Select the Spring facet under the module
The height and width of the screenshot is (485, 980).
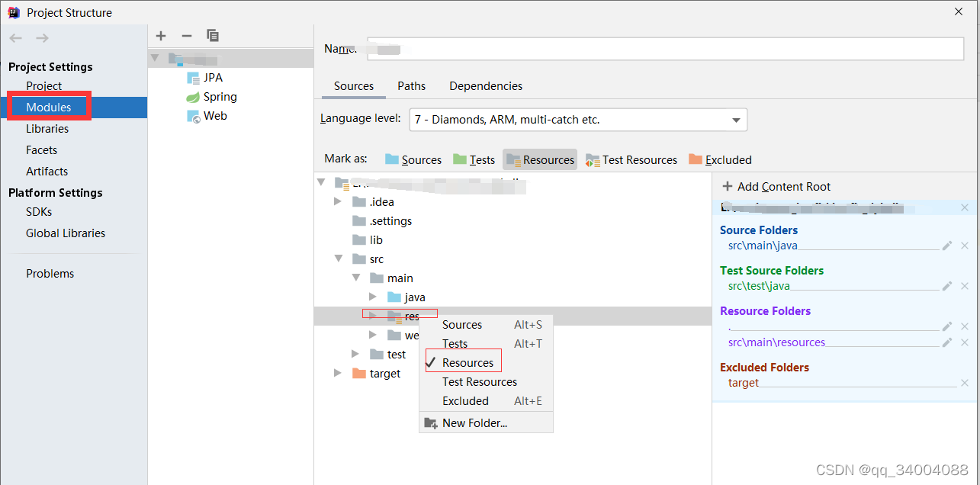click(x=216, y=97)
